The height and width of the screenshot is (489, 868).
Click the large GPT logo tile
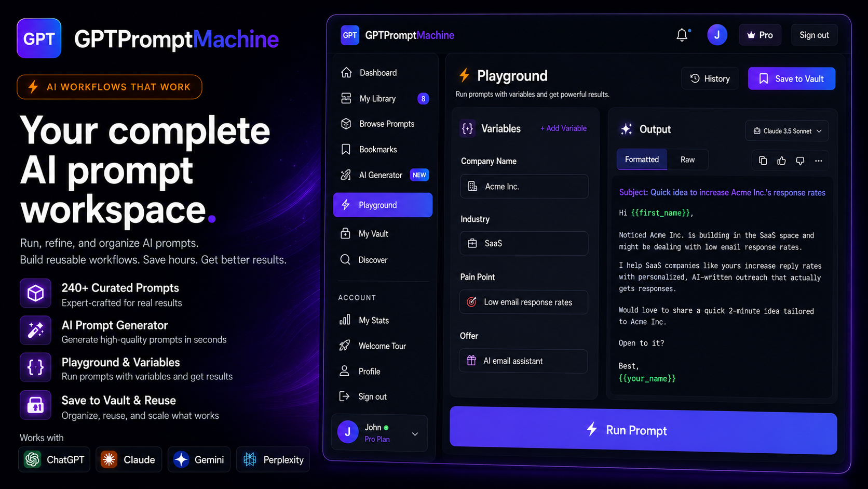pyautogui.click(x=39, y=38)
